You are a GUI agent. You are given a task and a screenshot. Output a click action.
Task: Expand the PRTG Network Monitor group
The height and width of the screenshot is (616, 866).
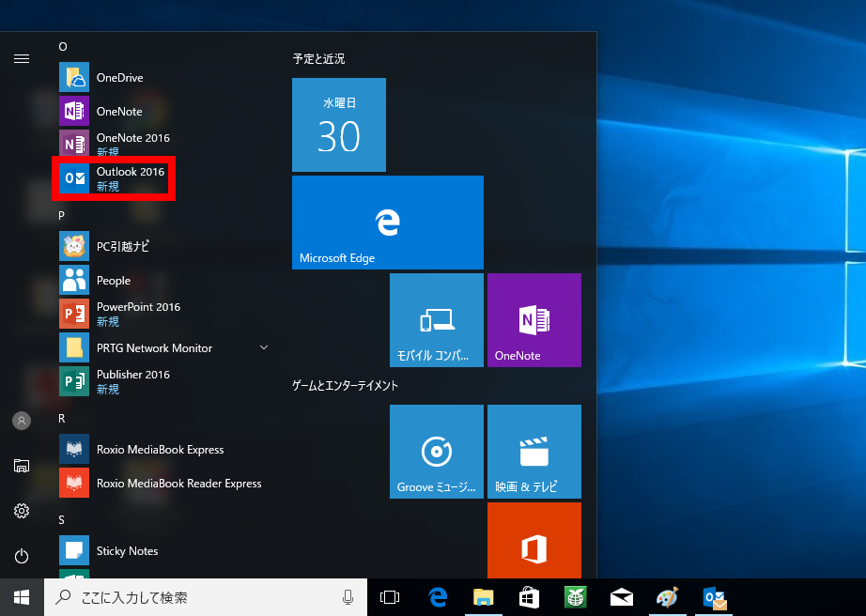point(264,347)
